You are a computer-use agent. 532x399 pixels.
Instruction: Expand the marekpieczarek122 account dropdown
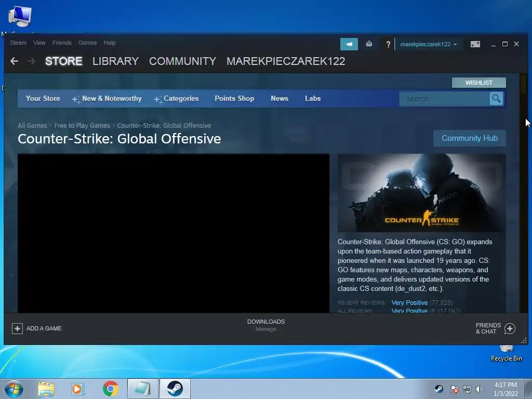pos(429,44)
